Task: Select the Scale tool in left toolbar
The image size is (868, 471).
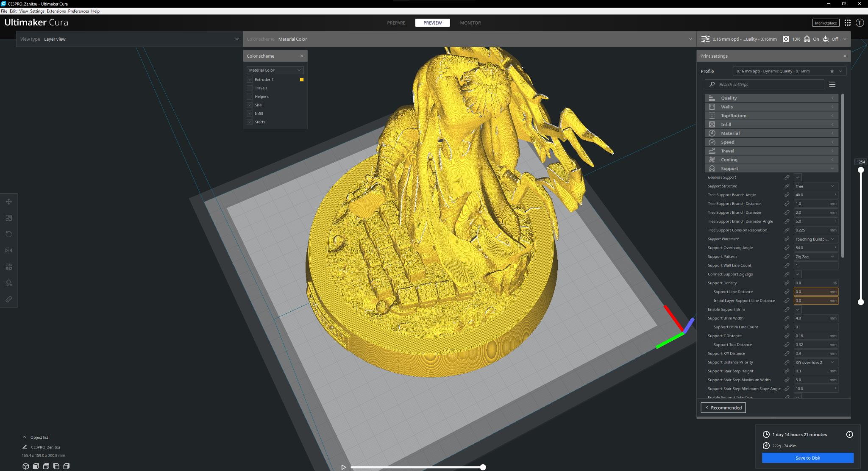Action: point(9,218)
